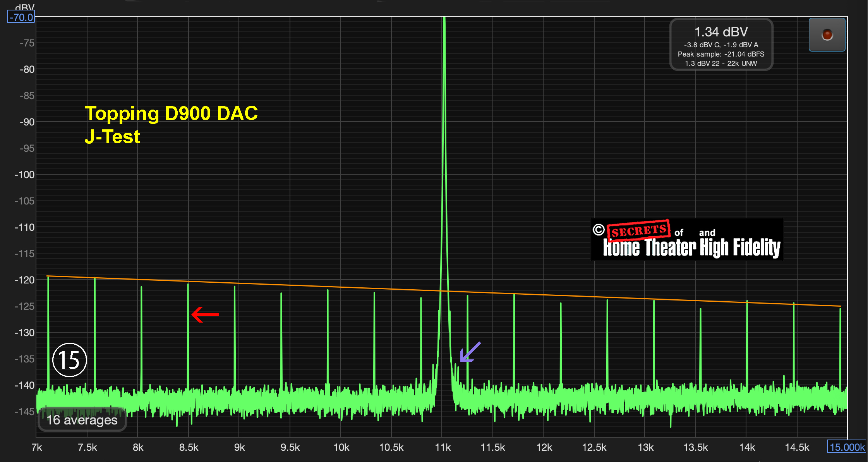The image size is (868, 462).
Task: Click the red SECRETS stamp logo
Action: [x=639, y=230]
